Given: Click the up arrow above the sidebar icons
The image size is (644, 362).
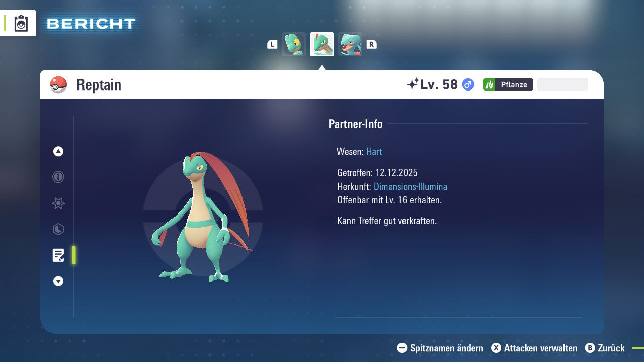Looking at the screenshot, I should coord(58,151).
